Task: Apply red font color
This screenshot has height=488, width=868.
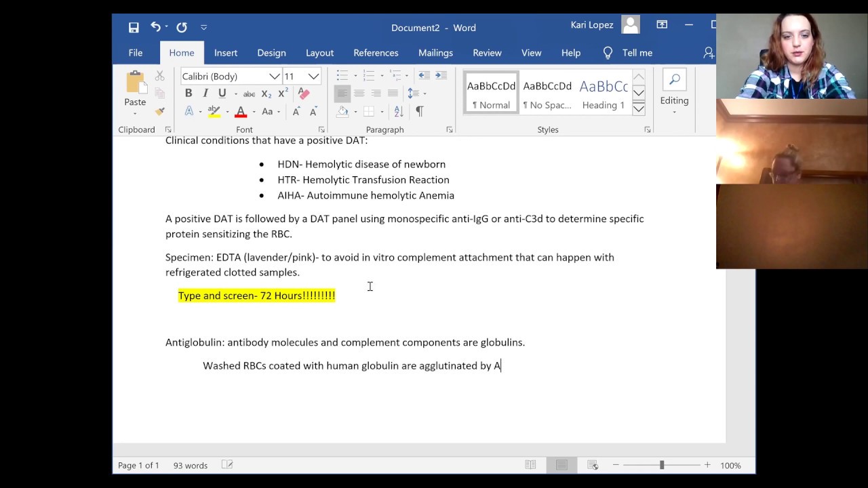Action: (241, 111)
